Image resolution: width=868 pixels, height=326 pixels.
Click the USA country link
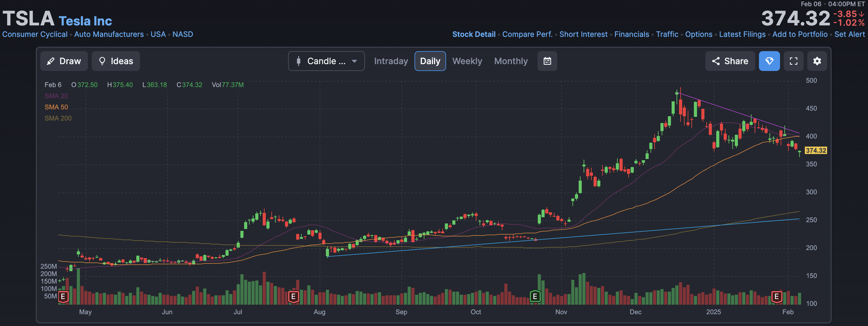(x=158, y=34)
